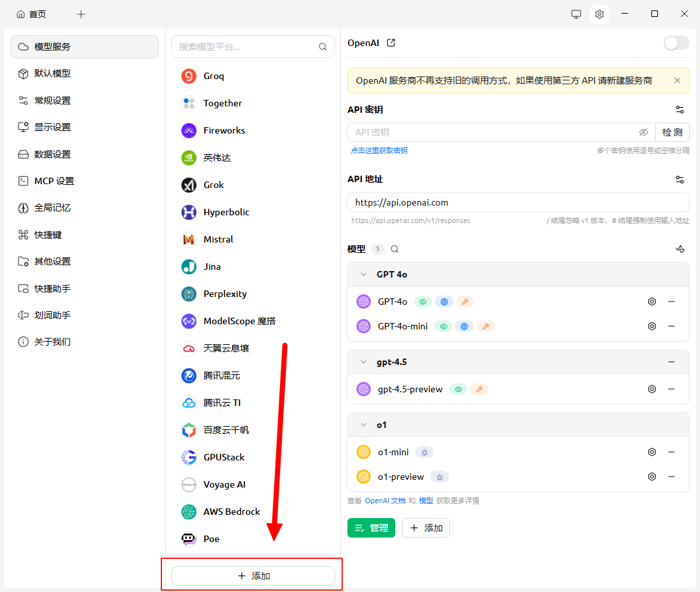Open the 快捷助手 section
700x592 pixels.
tap(84, 289)
